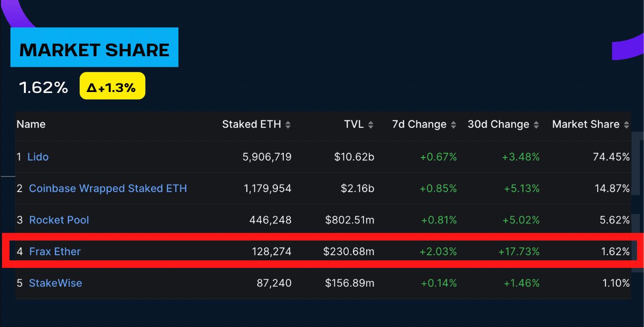
Task: Click the Market Share header text
Action: click(585, 124)
